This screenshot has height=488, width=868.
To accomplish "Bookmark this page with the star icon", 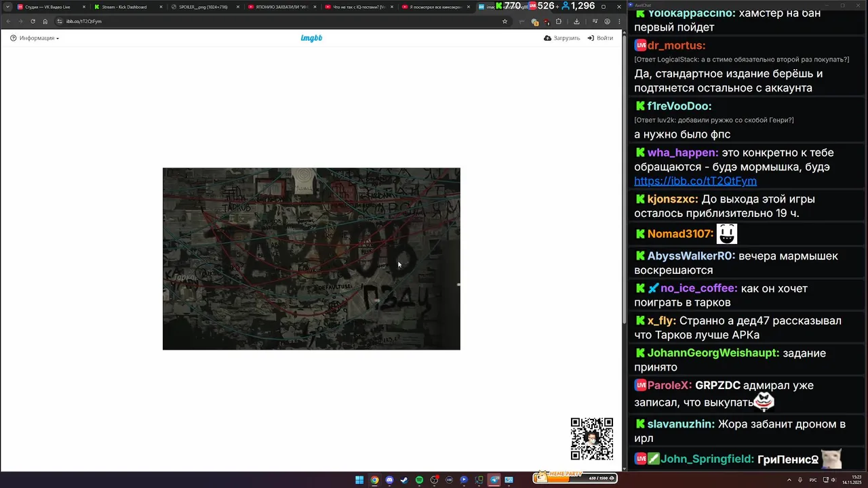I will (x=505, y=21).
